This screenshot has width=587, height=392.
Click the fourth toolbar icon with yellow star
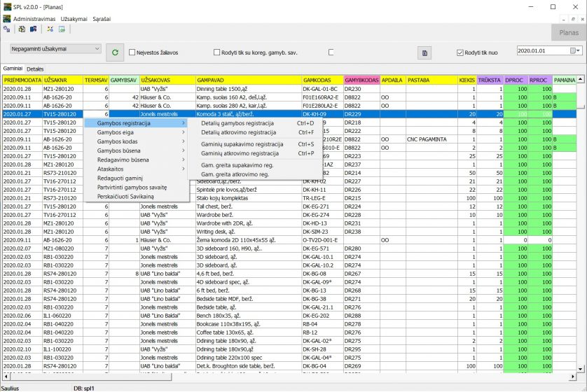pos(50,29)
